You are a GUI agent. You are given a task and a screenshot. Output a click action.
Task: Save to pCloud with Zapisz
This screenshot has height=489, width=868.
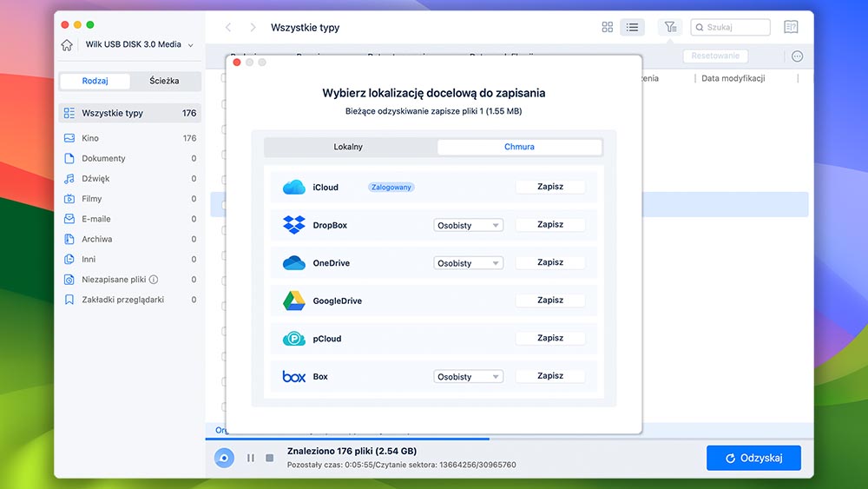[550, 338]
